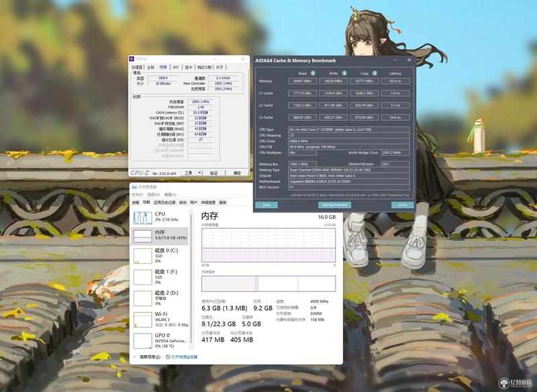The height and width of the screenshot is (392, 537).
Task: Select 磁盘 2 (D:) in Task Manager sidebar
Action: coord(160,298)
